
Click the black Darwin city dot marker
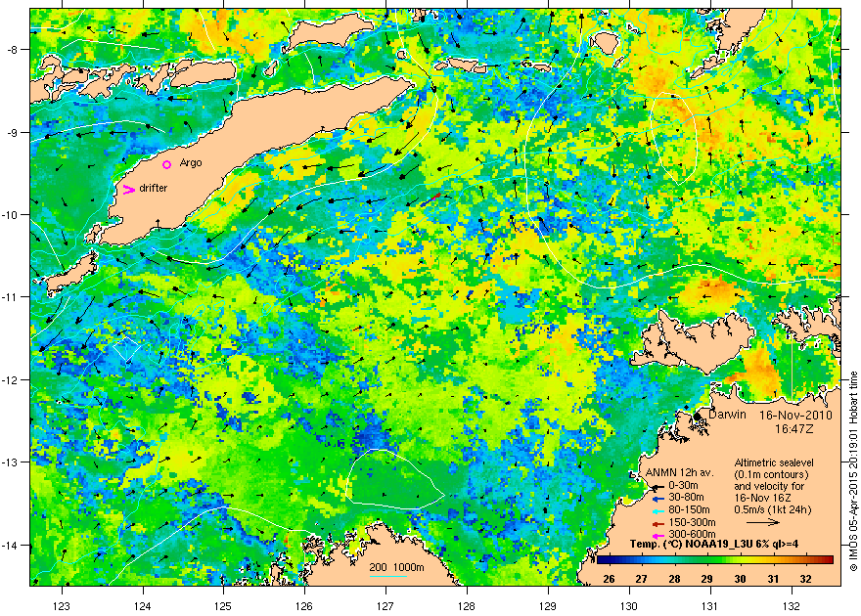[x=697, y=417]
